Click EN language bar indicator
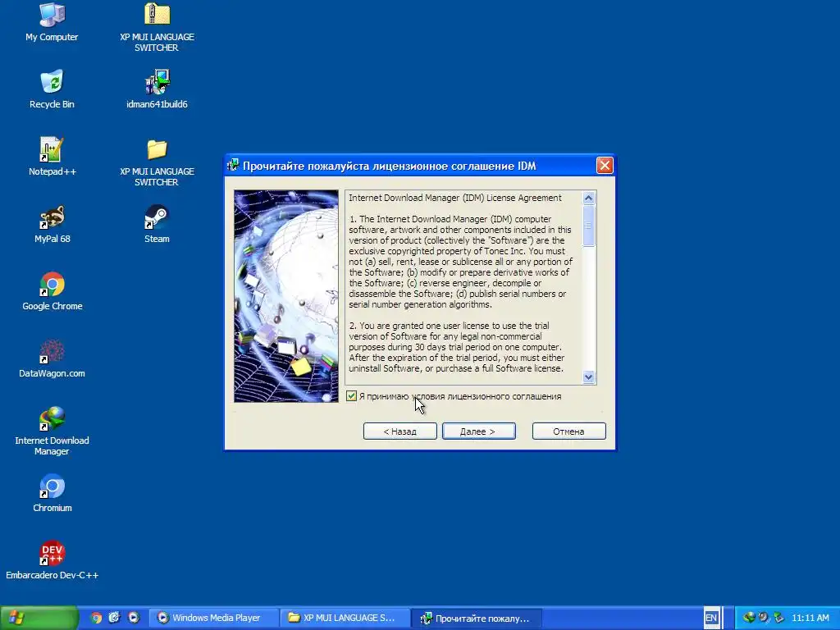840x630 pixels. click(x=711, y=618)
